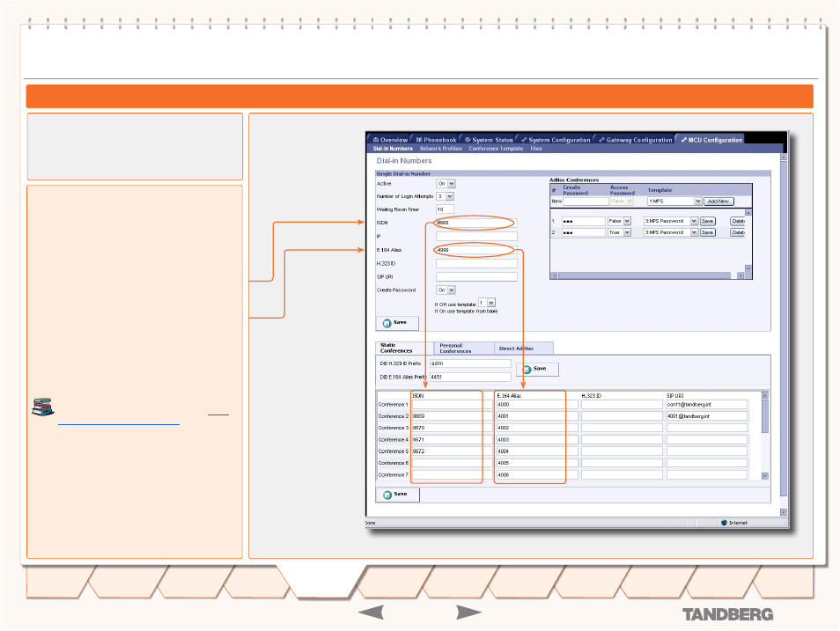Open Network Profiles submenu
Screen dimensions: 840x631
[x=440, y=149]
